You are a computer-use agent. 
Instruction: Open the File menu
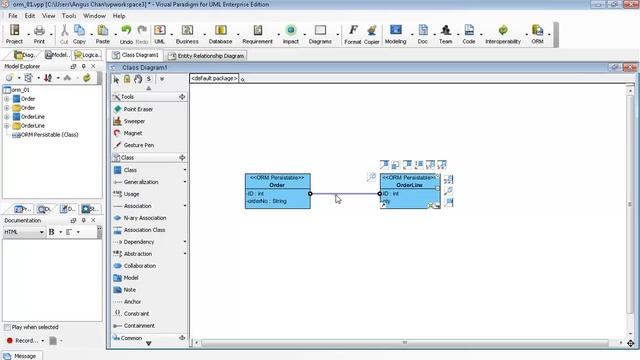click(13, 16)
